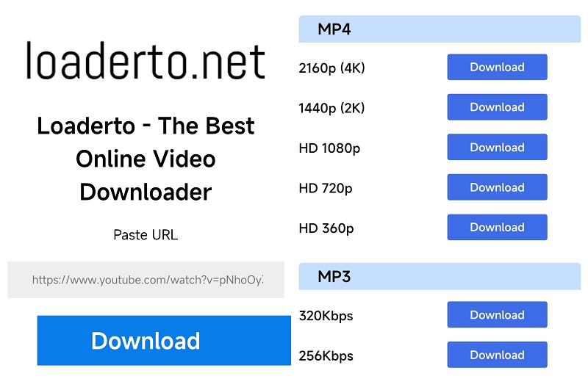The image size is (588, 390).
Task: Click the heading 'Loaderto - The Best Online Video Downloader'
Action: tap(146, 159)
